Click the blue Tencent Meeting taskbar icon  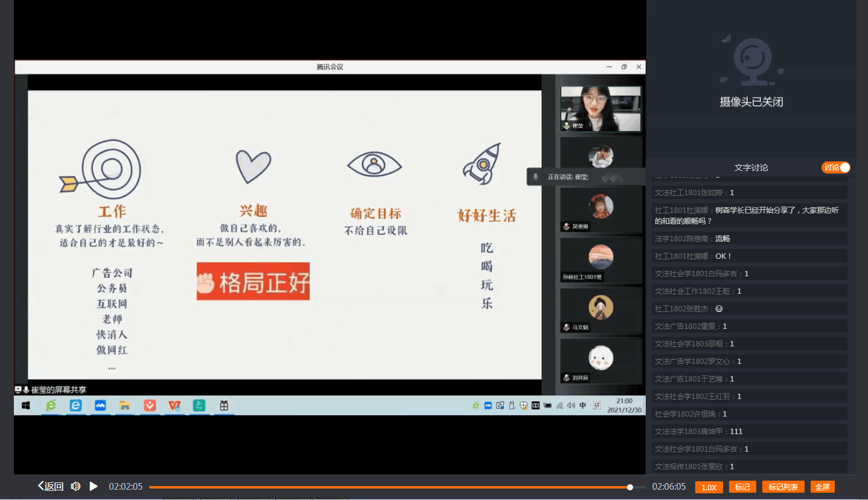(100, 406)
